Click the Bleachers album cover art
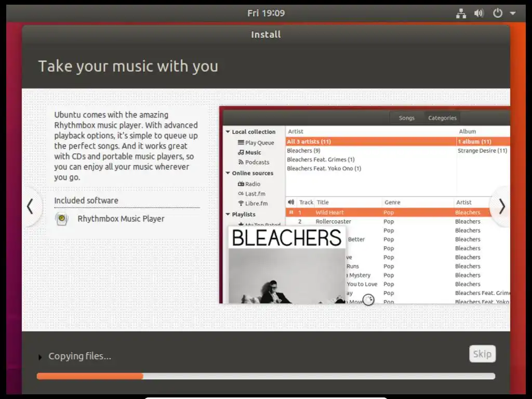Screen dimensions: 532x399 pyautogui.click(x=287, y=264)
